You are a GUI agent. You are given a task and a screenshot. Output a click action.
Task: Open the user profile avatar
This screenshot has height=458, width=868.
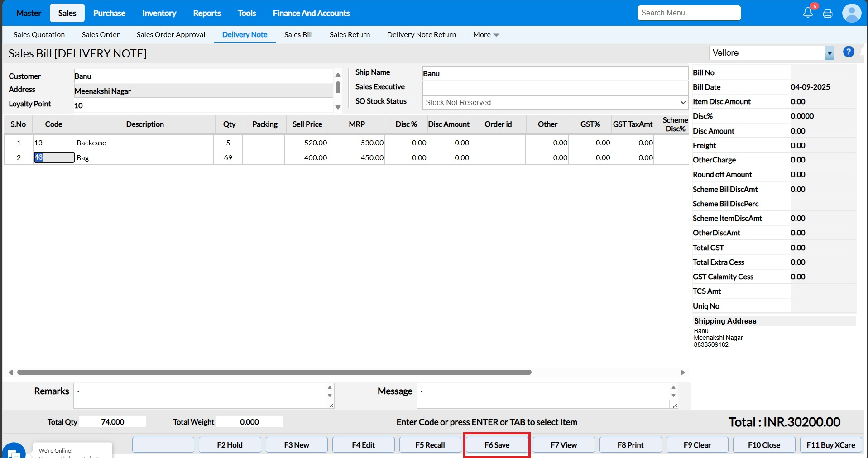point(851,13)
